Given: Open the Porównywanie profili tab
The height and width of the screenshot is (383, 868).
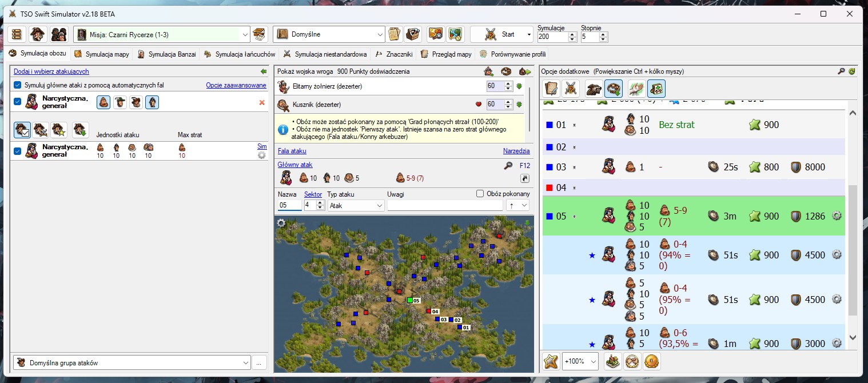Looking at the screenshot, I should (x=512, y=54).
